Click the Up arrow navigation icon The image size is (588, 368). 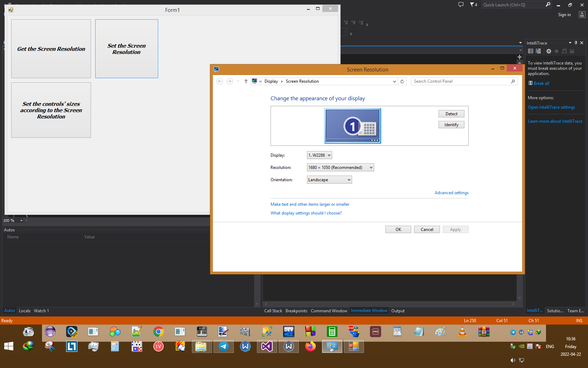click(246, 81)
